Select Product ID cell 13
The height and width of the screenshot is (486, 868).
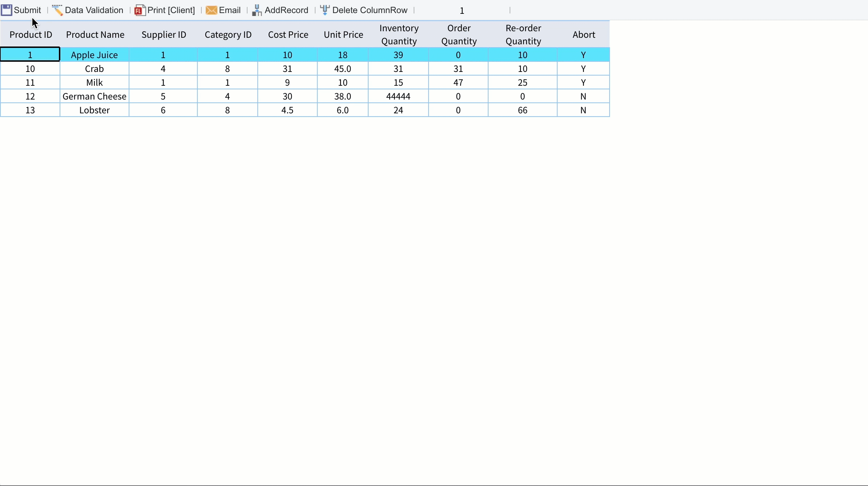point(30,110)
